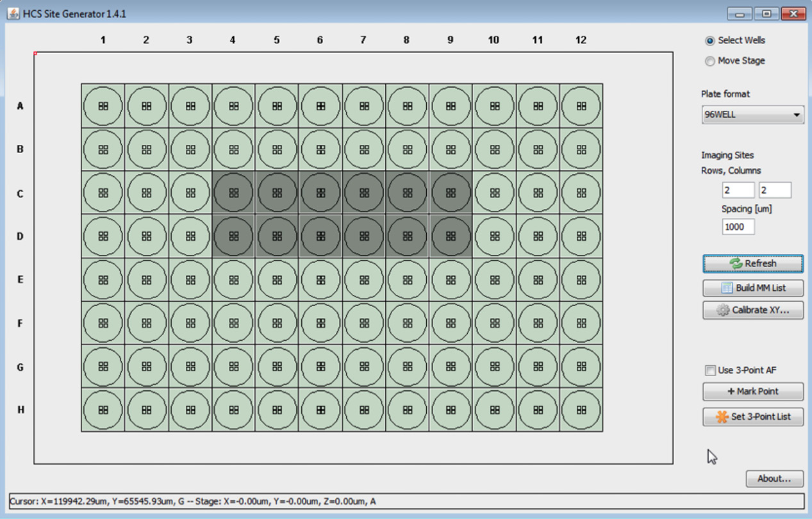Click Build MM List button
Image resolution: width=812 pixels, height=519 pixels.
coord(752,288)
